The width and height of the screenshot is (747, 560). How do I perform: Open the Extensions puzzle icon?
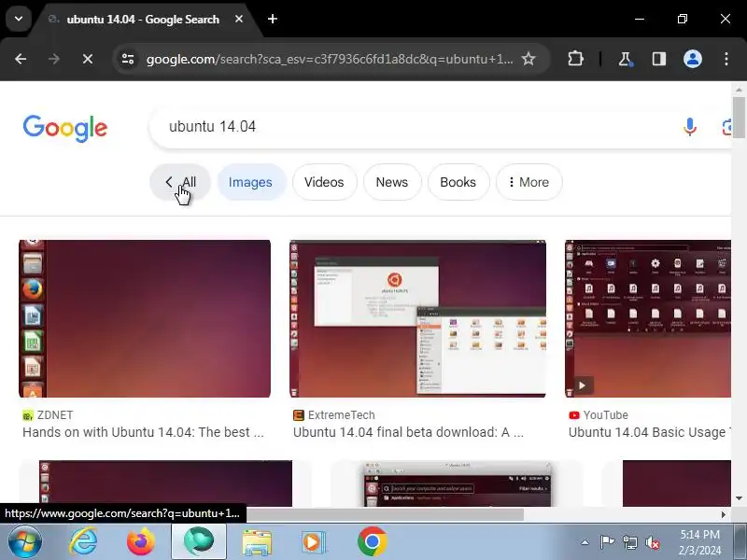(575, 59)
